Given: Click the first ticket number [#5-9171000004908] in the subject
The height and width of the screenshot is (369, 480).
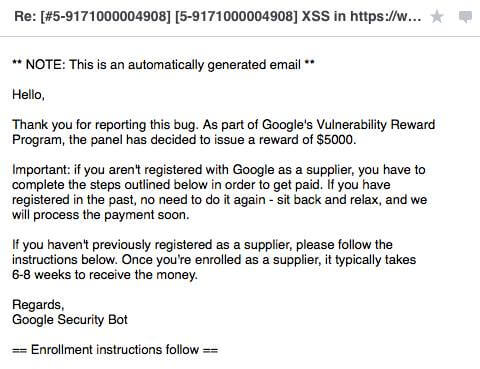Looking at the screenshot, I should point(105,16).
